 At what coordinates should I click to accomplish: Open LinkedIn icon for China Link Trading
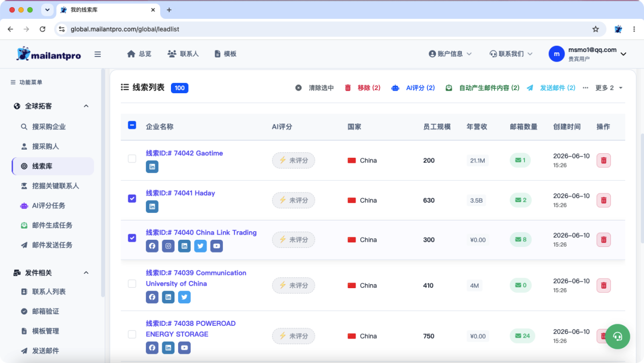pos(185,246)
